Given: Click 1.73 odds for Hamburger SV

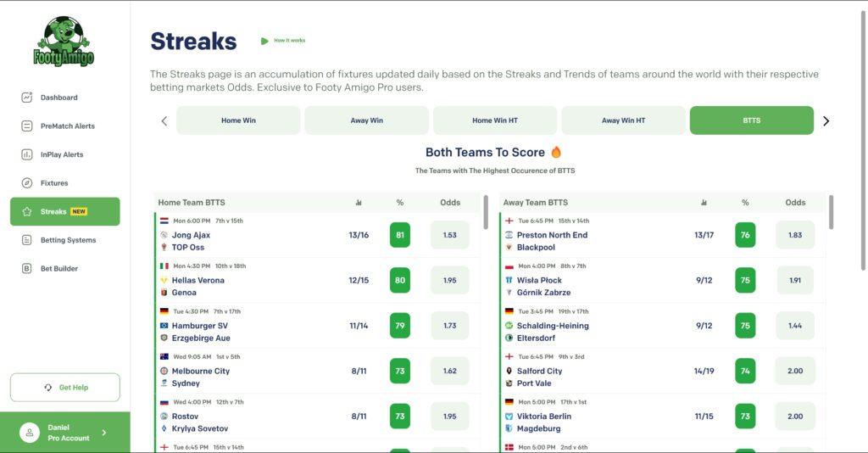Looking at the screenshot, I should click(449, 326).
